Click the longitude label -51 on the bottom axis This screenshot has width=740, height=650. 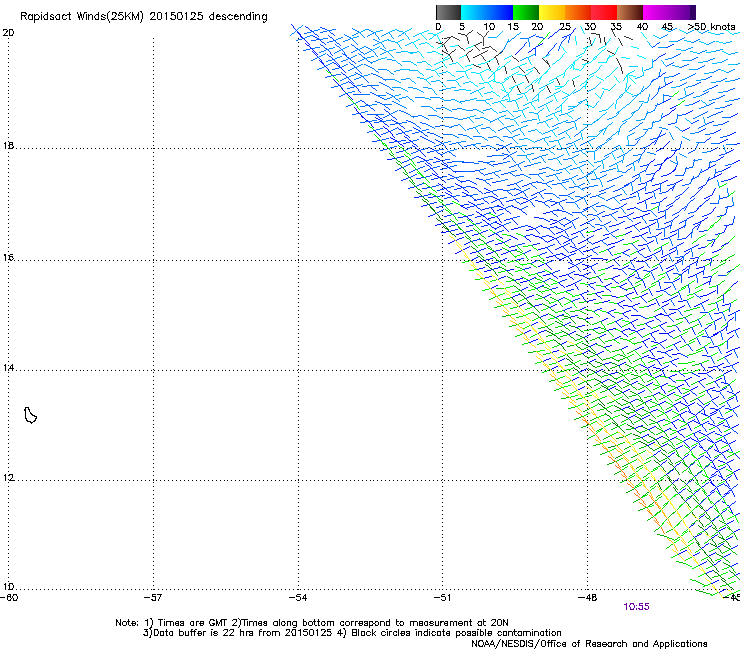click(442, 598)
